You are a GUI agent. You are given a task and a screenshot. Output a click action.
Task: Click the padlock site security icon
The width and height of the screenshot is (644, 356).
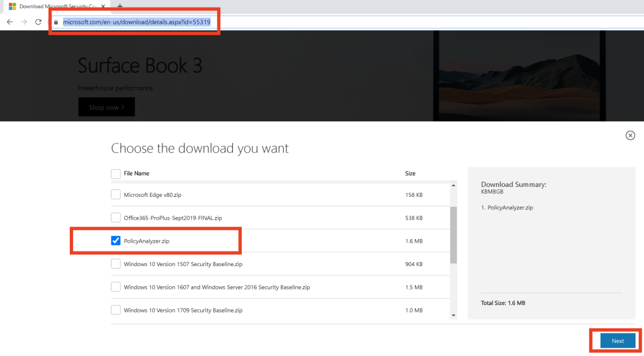click(56, 21)
